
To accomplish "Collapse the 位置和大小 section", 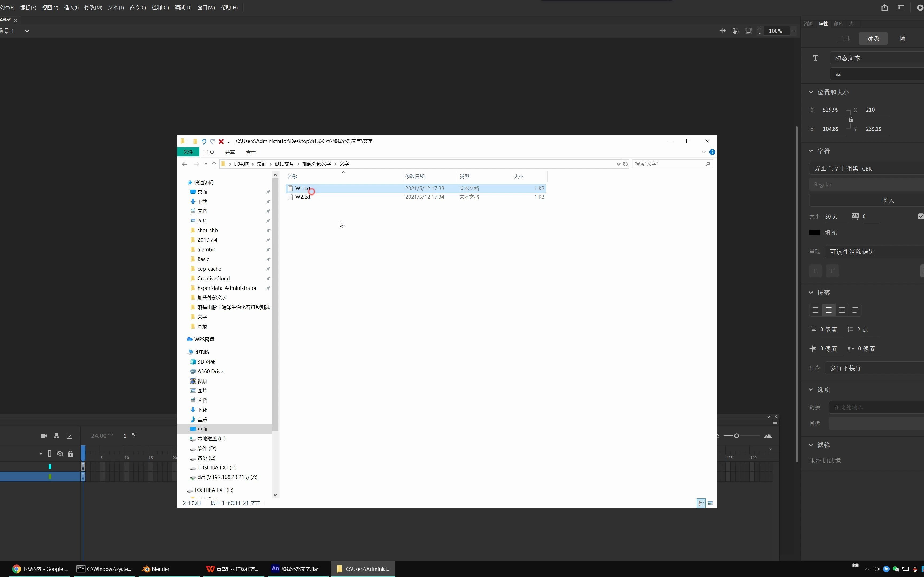I will click(x=811, y=92).
